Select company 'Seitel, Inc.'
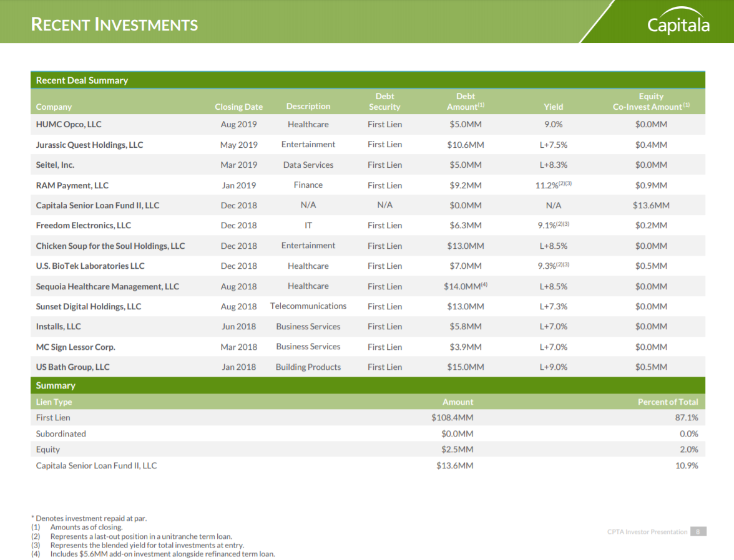Viewport: 734px width, 560px height. pyautogui.click(x=55, y=165)
